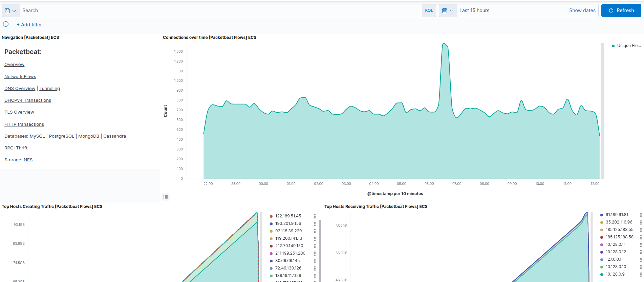Open options for 10.128.0.10 legend item
Screen dimensions: 644x282
(641, 267)
